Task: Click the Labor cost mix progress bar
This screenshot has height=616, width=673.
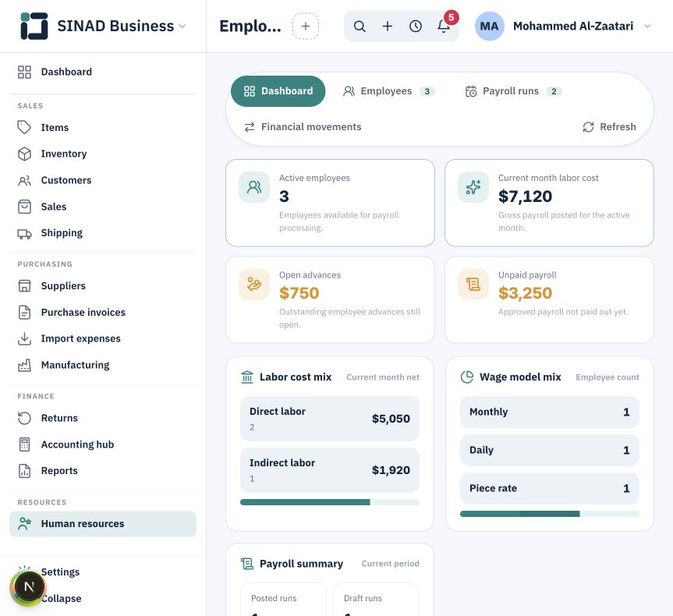Action: pyautogui.click(x=330, y=502)
